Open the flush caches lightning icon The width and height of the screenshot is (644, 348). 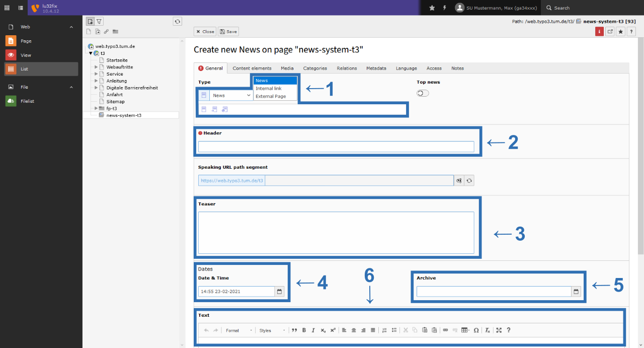click(445, 8)
